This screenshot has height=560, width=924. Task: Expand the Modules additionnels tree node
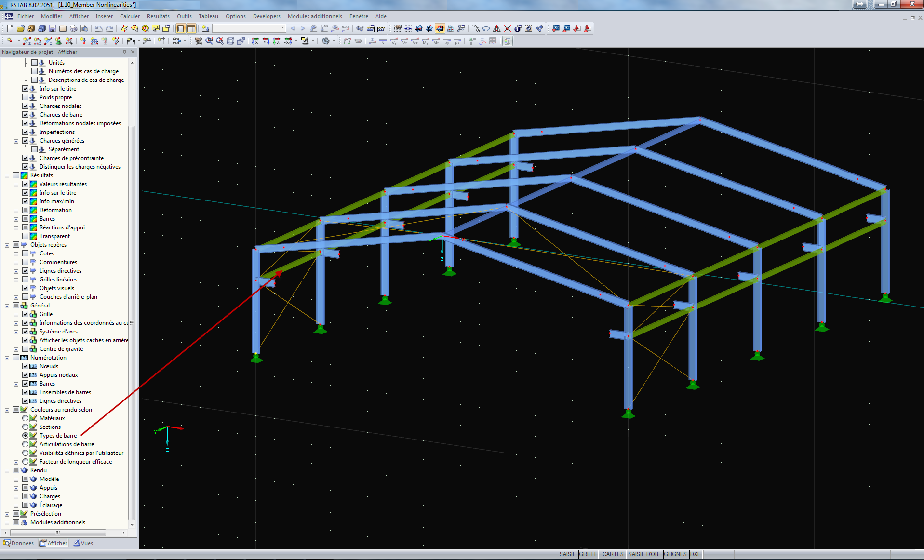tap(7, 522)
